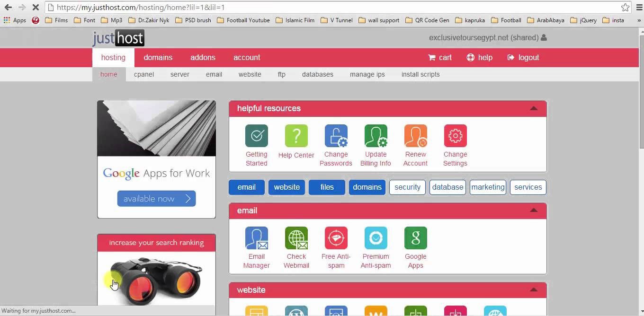Toggle the website category filter

(x=286, y=187)
